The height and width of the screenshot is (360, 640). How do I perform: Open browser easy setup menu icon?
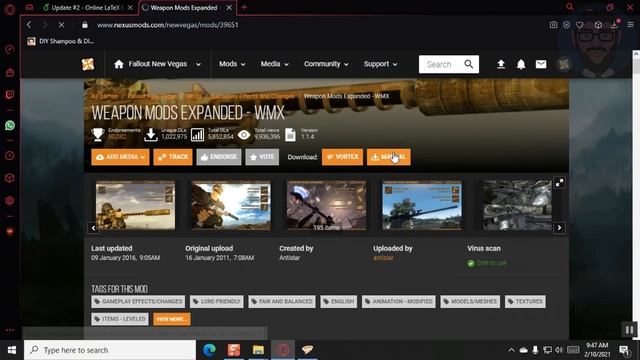631,25
